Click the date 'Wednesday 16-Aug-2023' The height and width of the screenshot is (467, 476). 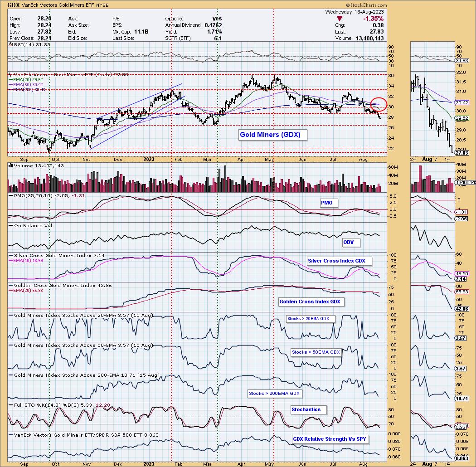(x=354, y=12)
